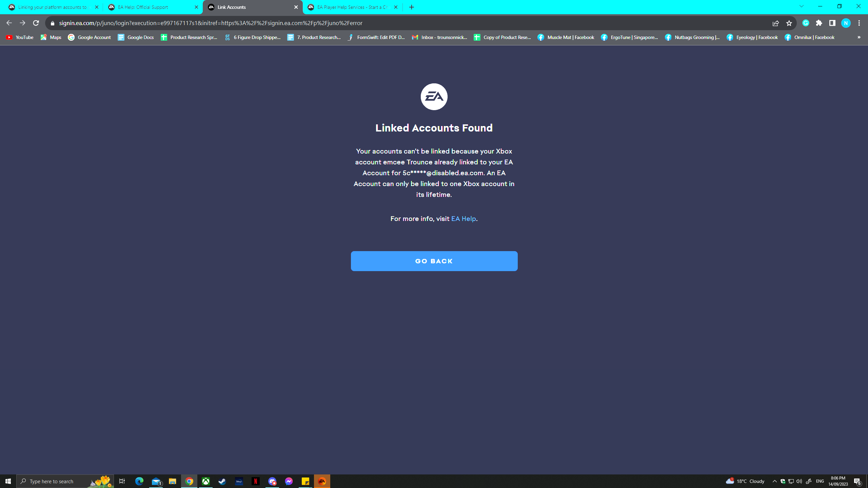Open the Mail app on taskbar
Screen dimensions: 868x488
(156, 481)
